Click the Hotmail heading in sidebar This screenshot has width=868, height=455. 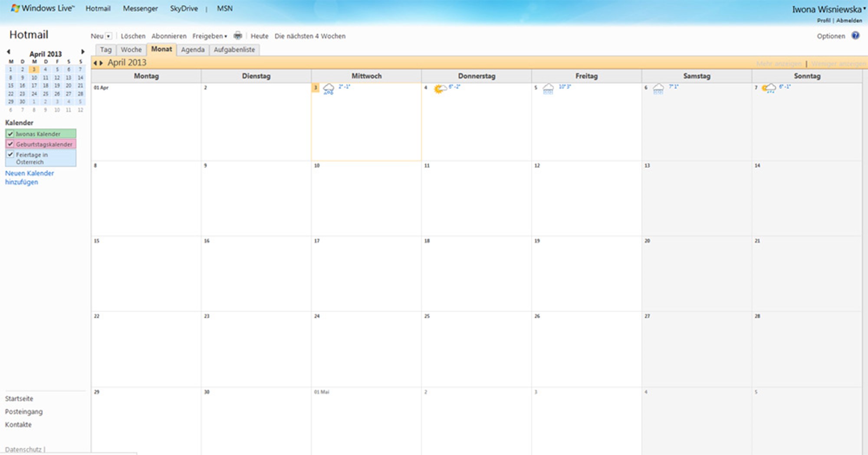coord(29,35)
